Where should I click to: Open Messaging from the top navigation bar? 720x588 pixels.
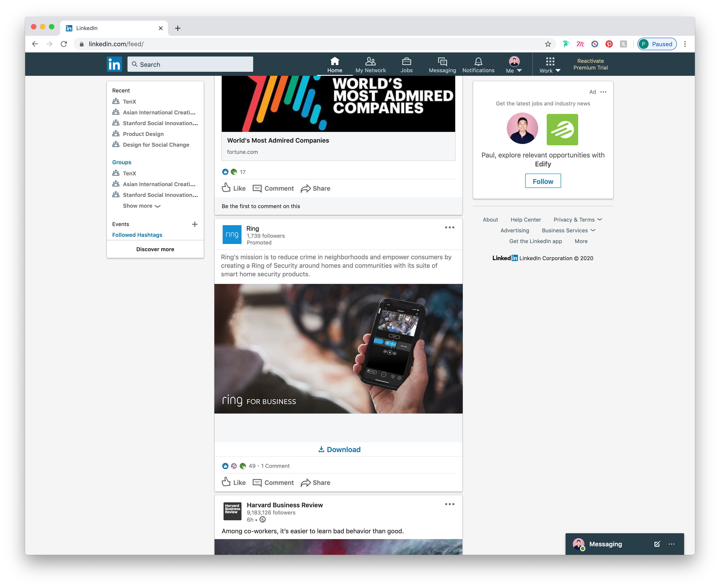tap(442, 65)
